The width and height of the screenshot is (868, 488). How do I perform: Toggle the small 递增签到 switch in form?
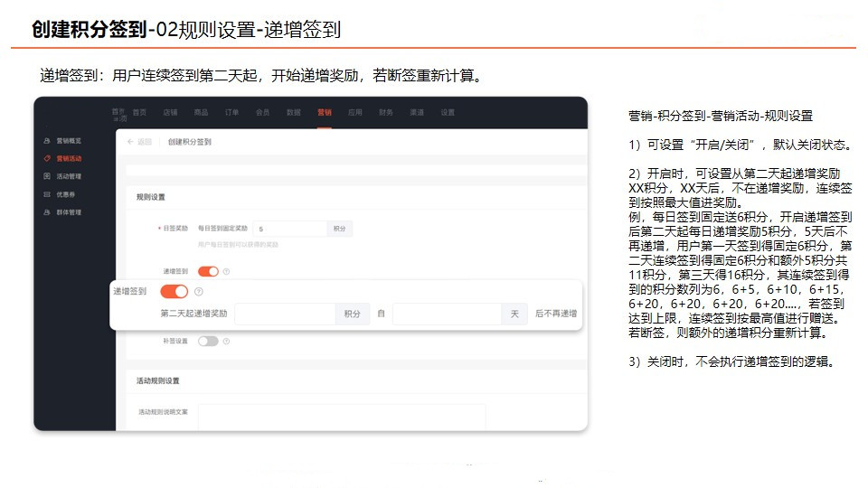tap(208, 271)
